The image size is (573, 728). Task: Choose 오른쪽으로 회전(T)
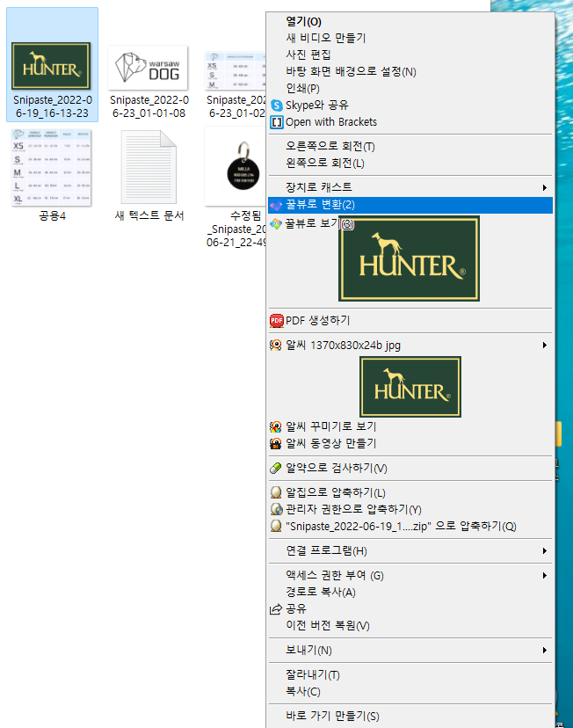tap(410, 146)
